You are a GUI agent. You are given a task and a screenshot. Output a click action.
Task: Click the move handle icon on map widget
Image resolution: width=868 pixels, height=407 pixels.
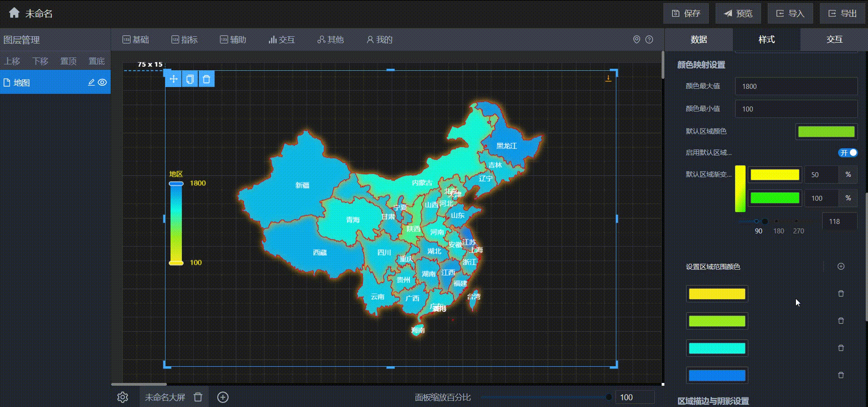(173, 79)
